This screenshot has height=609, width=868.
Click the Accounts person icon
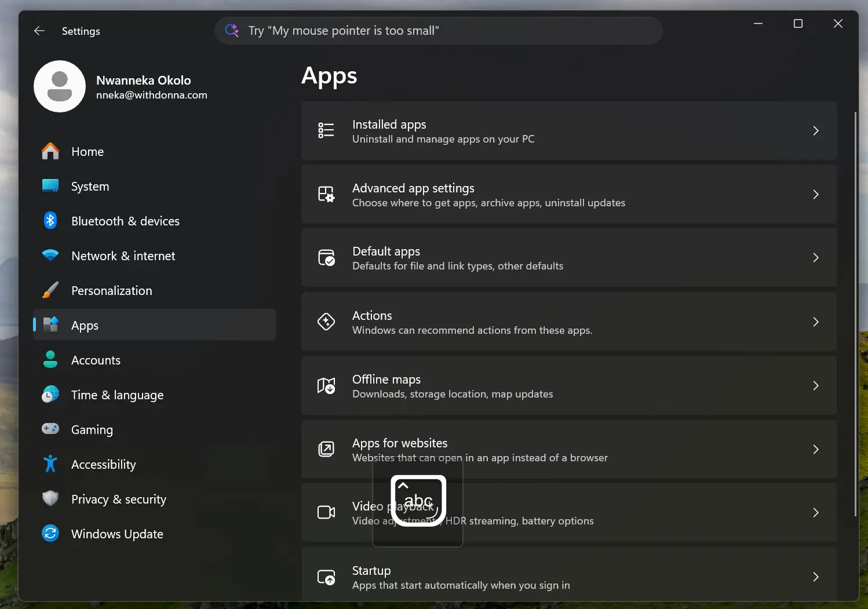(50, 360)
